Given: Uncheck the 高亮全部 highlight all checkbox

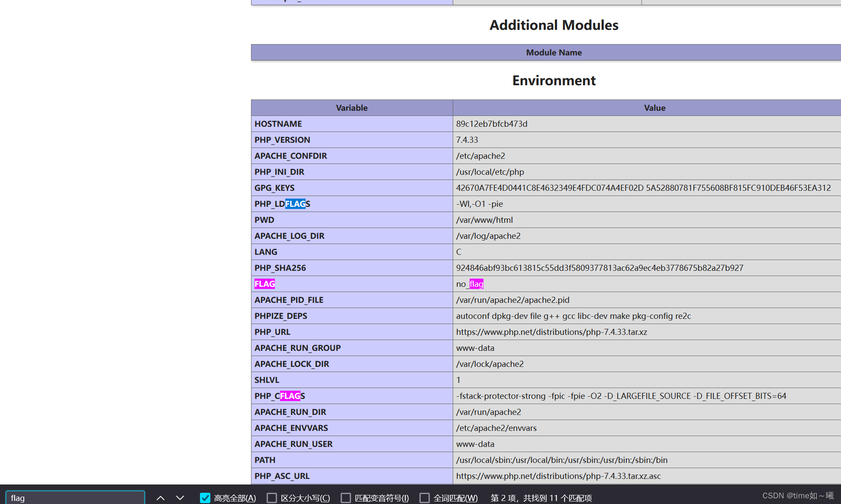Looking at the screenshot, I should [205, 498].
